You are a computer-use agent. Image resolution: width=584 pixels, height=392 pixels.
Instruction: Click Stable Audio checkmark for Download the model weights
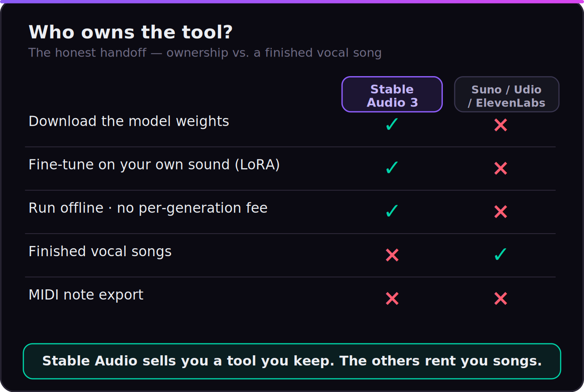point(392,125)
